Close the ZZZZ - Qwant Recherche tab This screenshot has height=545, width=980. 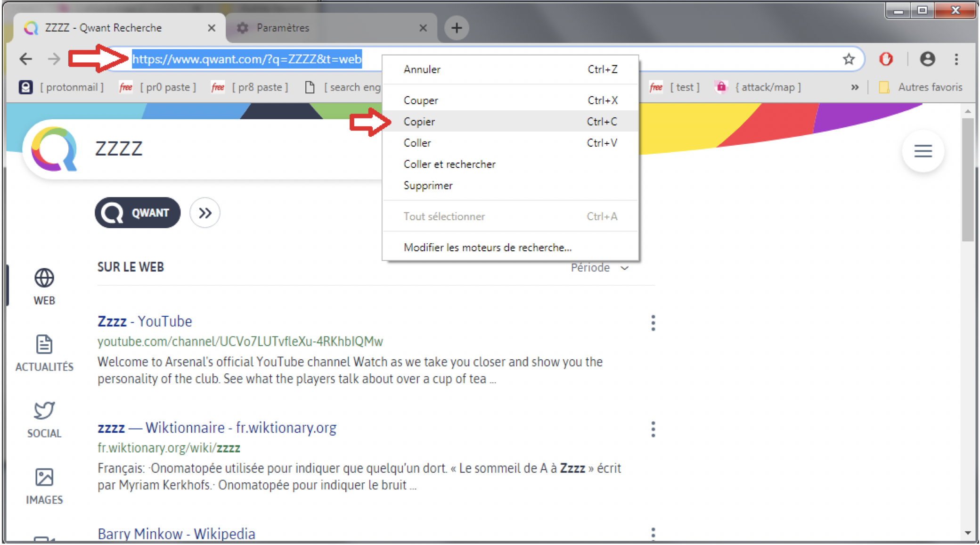click(x=212, y=28)
